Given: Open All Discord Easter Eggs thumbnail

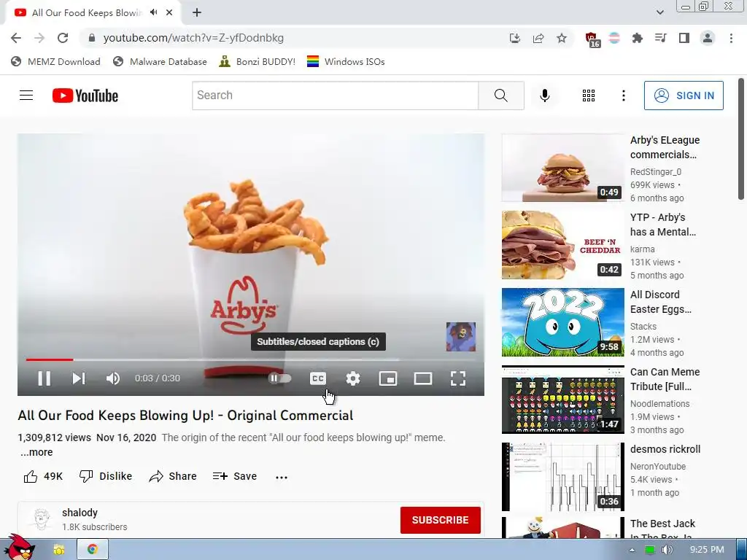Looking at the screenshot, I should pos(562,322).
